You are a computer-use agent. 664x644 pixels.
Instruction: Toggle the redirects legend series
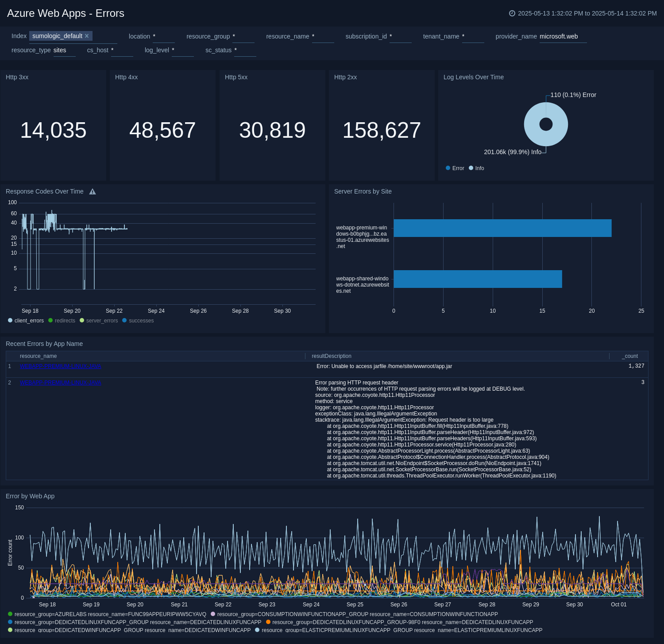62,321
